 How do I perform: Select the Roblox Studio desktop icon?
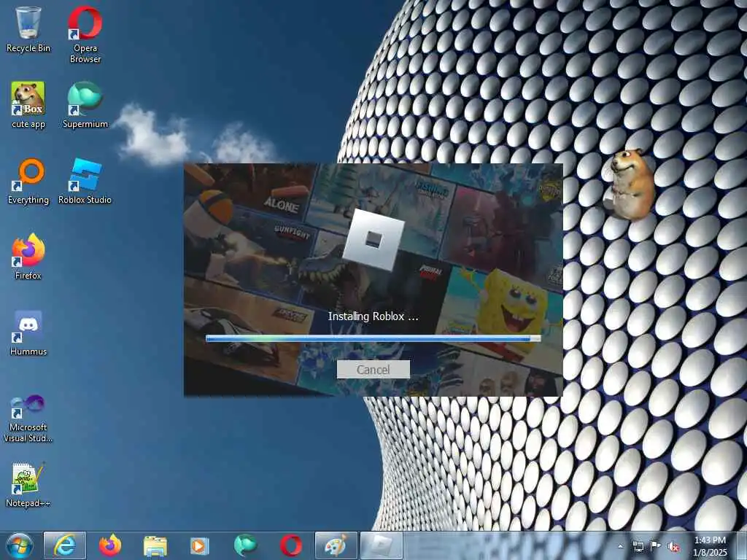pyautogui.click(x=85, y=182)
